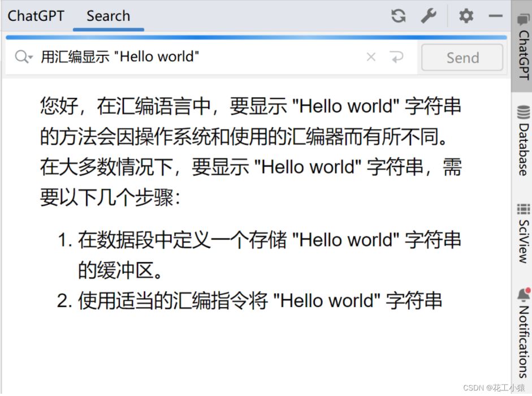The width and height of the screenshot is (532, 396).
Task: Switch to the ChatGPT tab
Action: pyautogui.click(x=36, y=16)
